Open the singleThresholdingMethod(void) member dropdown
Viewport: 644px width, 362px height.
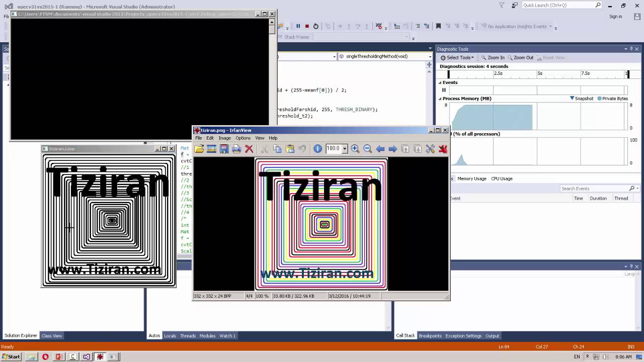430,57
